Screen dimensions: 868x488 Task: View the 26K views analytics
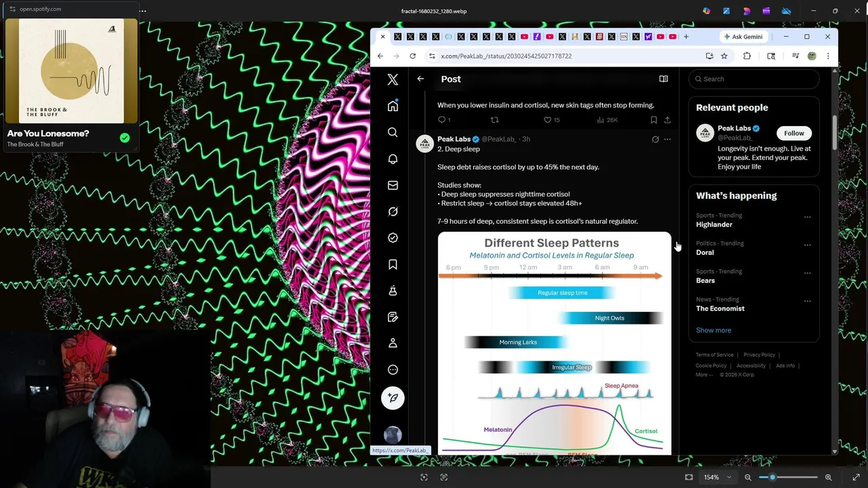coord(607,120)
